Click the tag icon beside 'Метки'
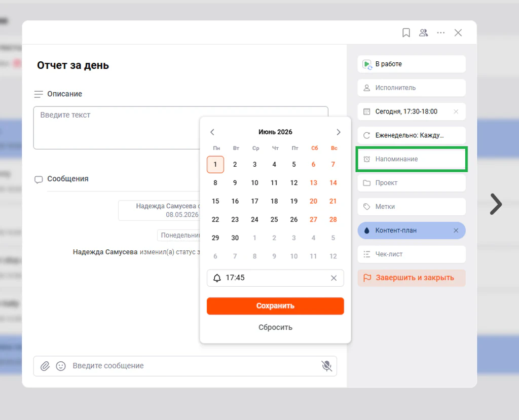The image size is (519, 420). (x=367, y=207)
